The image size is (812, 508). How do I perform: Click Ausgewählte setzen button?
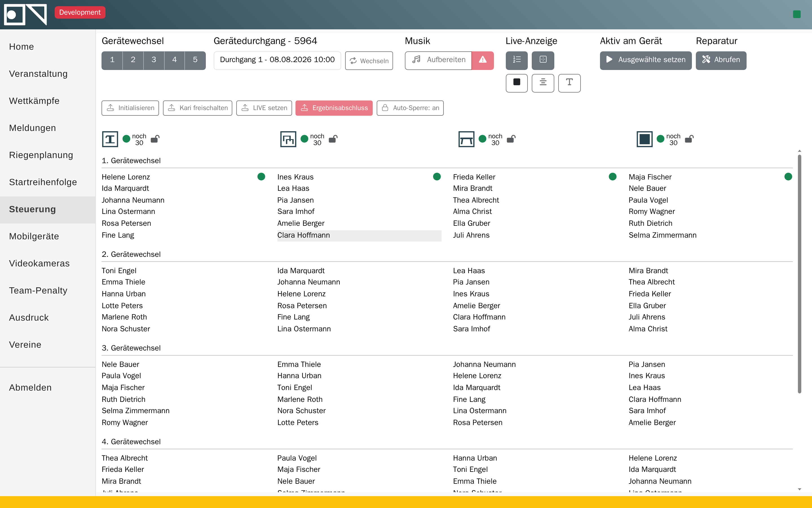point(646,60)
